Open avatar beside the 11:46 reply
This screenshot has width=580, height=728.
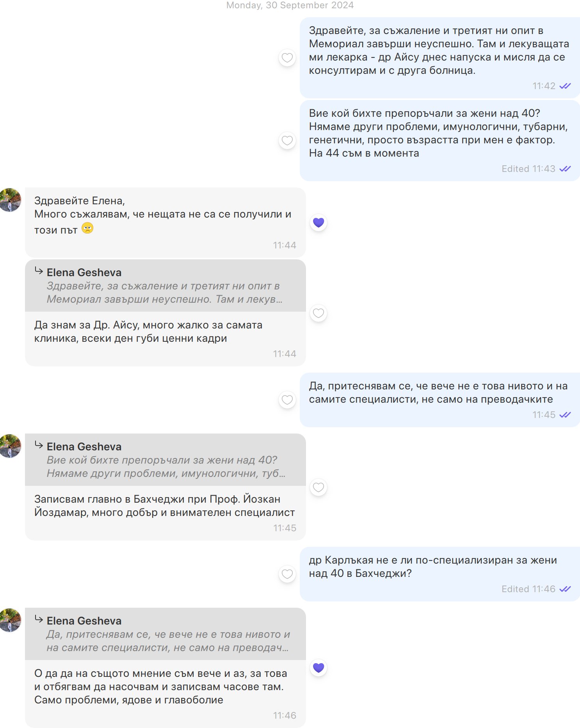tap(10, 620)
